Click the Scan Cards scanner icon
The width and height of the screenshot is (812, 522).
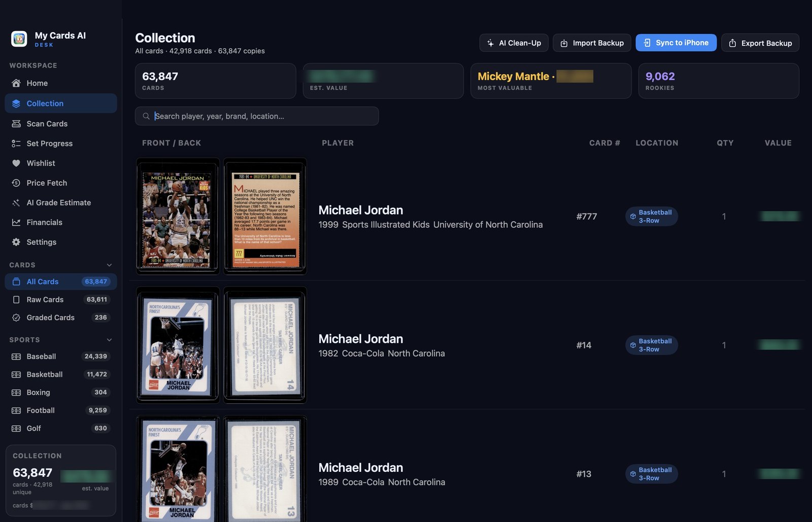click(x=16, y=124)
